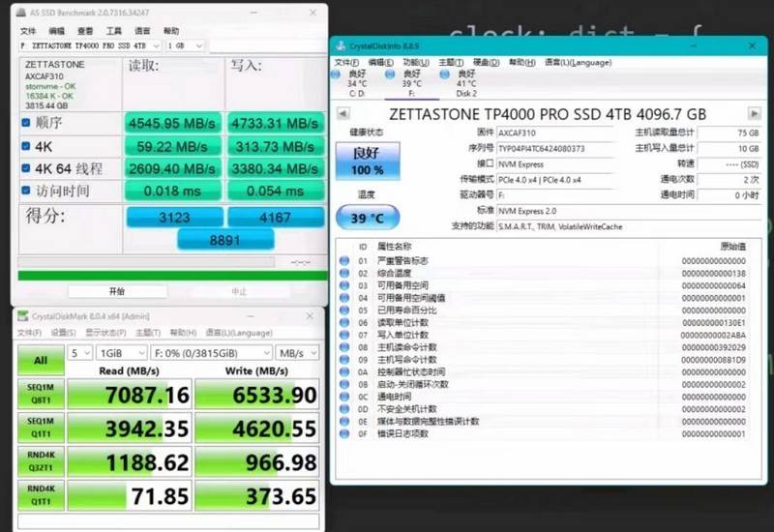This screenshot has width=774, height=532.
Task: Open the 工具 menu in AS SSD Benchmark
Action: (x=114, y=31)
